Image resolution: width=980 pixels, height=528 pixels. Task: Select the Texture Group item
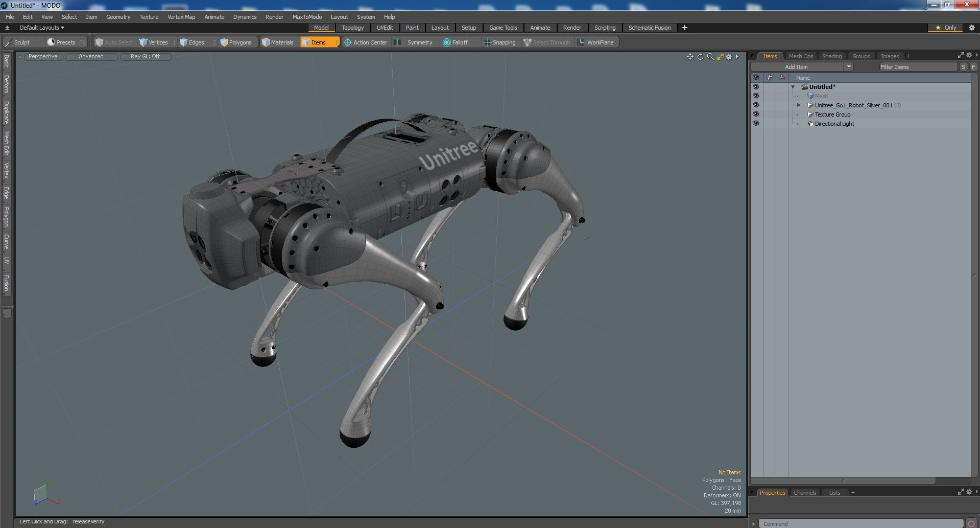832,114
